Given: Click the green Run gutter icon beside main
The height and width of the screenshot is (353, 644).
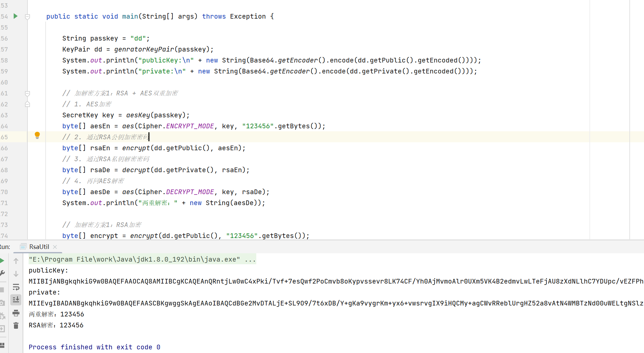Looking at the screenshot, I should click(15, 16).
